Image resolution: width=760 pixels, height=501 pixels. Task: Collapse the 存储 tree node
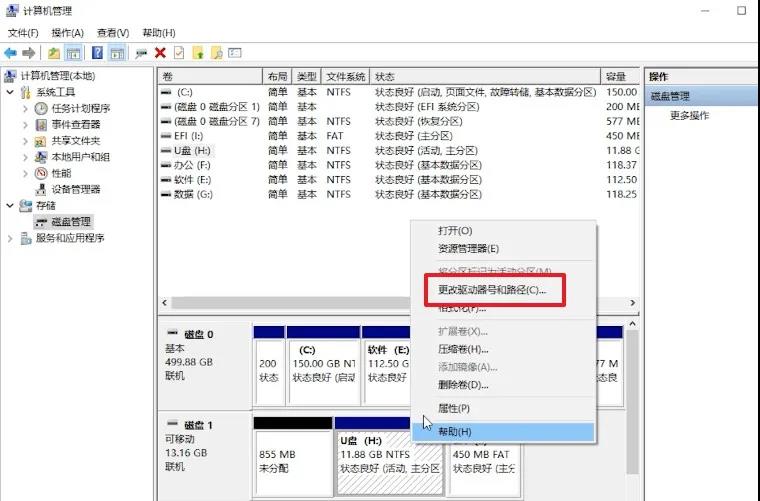(x=10, y=205)
